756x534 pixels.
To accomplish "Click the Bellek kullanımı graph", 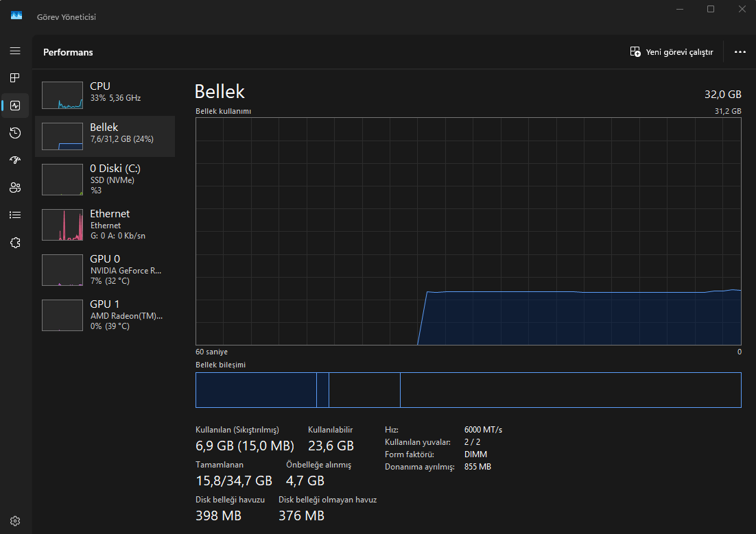I will pos(468,231).
